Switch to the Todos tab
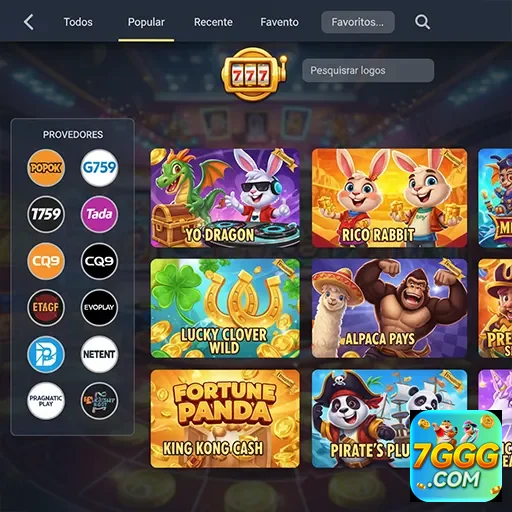The width and height of the screenshot is (512, 512). tap(78, 22)
